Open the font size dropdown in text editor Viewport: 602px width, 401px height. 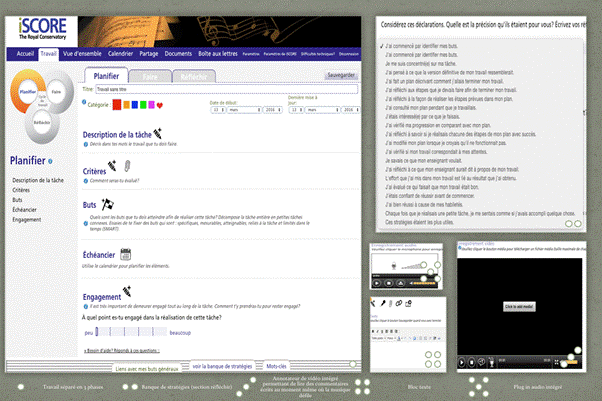[390, 338]
